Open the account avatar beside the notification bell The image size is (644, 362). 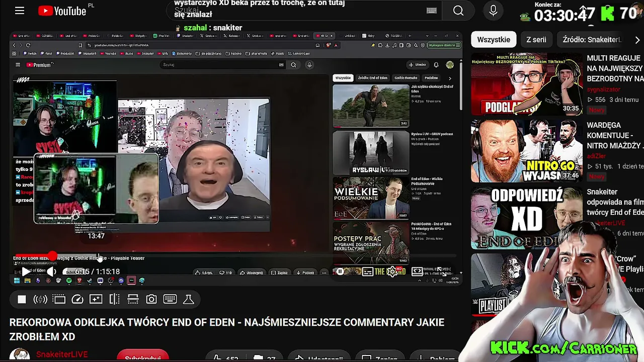[x=450, y=65]
